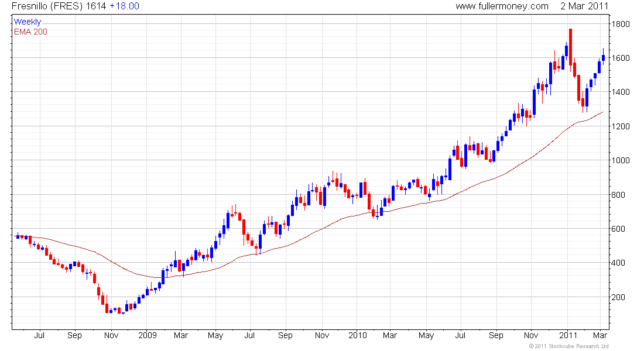Click the '2010' year label on time axis

(x=358, y=335)
